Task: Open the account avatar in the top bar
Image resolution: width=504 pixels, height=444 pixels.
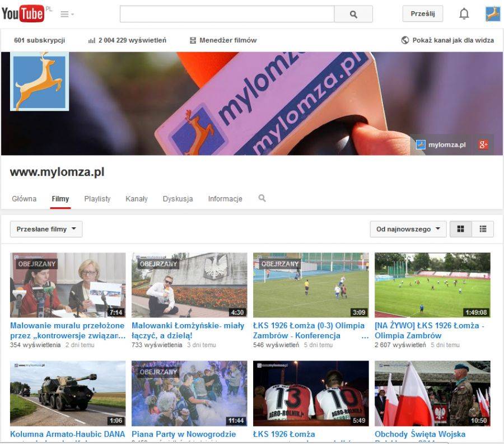Action: click(492, 14)
